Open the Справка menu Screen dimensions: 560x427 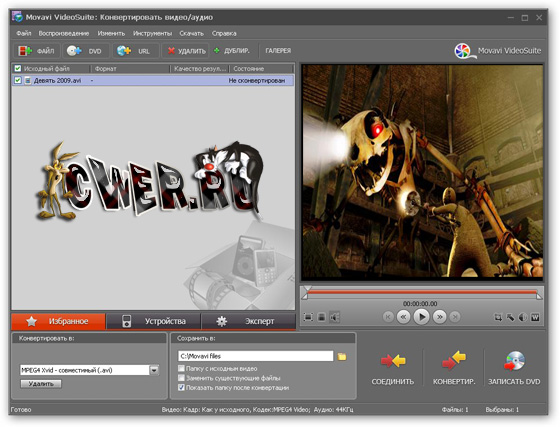[x=224, y=33]
